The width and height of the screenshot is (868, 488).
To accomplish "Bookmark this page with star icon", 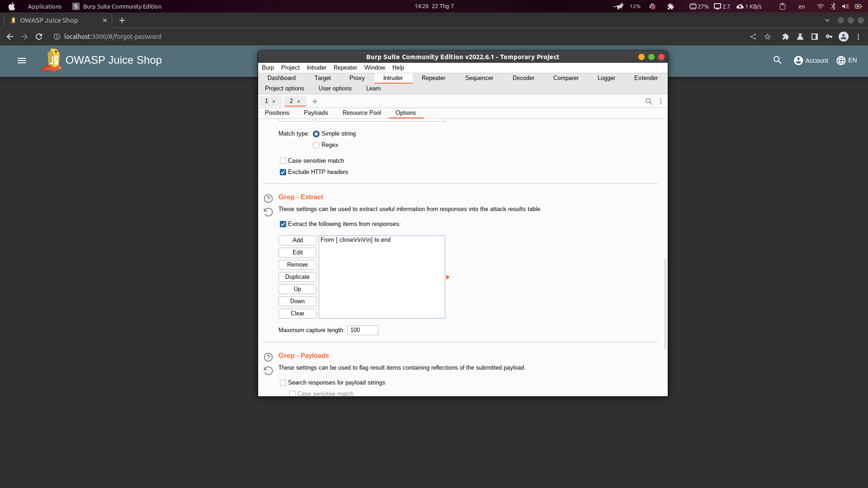I will [x=768, y=37].
